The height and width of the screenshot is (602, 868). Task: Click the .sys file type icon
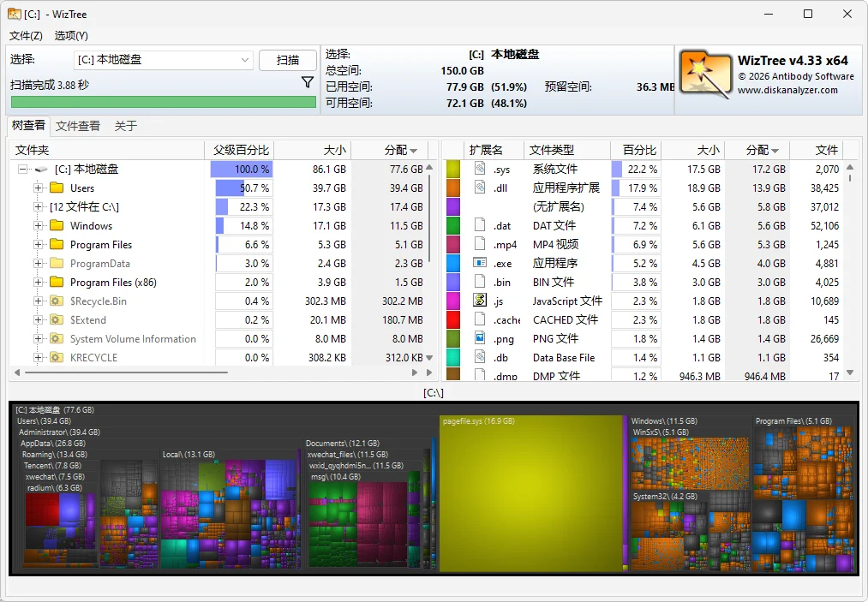tap(480, 168)
